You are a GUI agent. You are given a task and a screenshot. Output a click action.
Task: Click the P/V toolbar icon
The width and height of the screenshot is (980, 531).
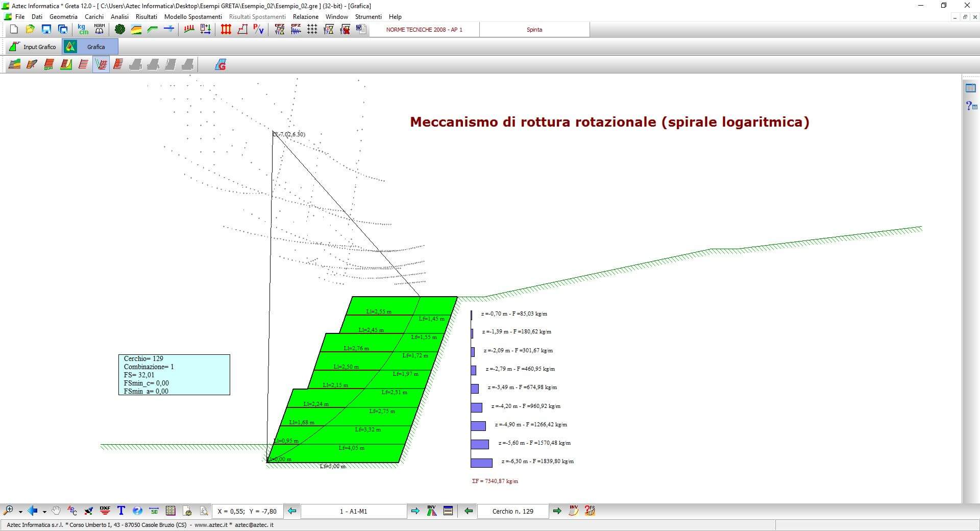259,30
